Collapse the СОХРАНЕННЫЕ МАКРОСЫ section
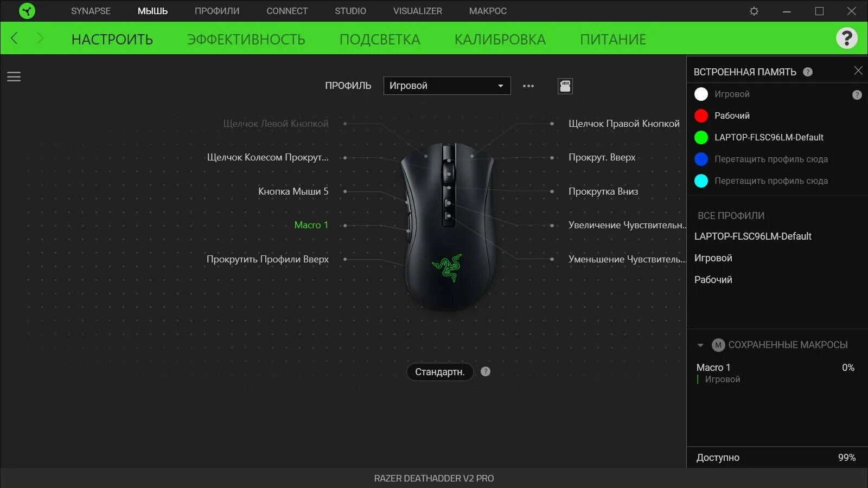Image resolution: width=868 pixels, height=488 pixels. point(700,345)
